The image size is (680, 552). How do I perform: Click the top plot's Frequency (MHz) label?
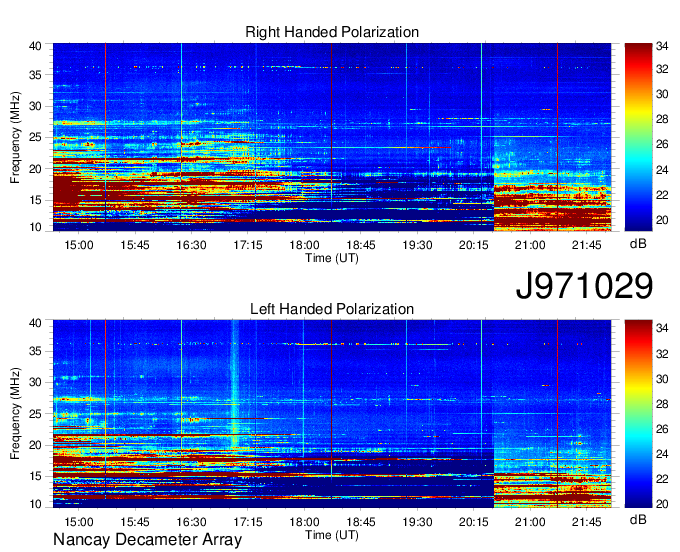[x=15, y=137]
